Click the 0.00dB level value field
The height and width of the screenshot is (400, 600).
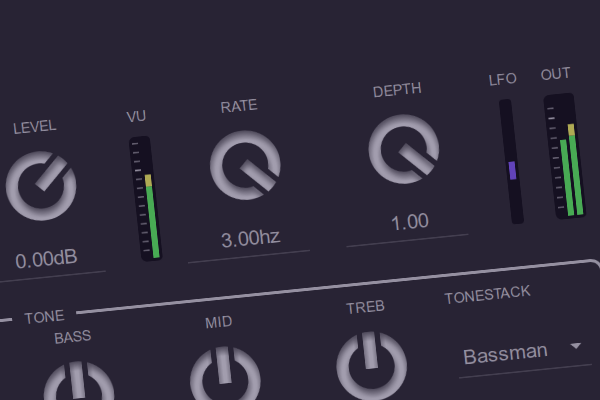click(x=47, y=259)
